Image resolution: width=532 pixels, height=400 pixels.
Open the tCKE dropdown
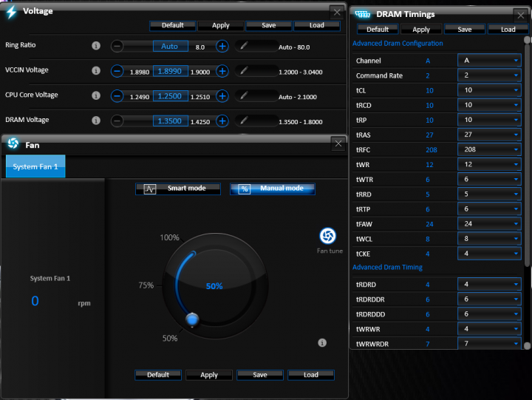click(x=489, y=254)
